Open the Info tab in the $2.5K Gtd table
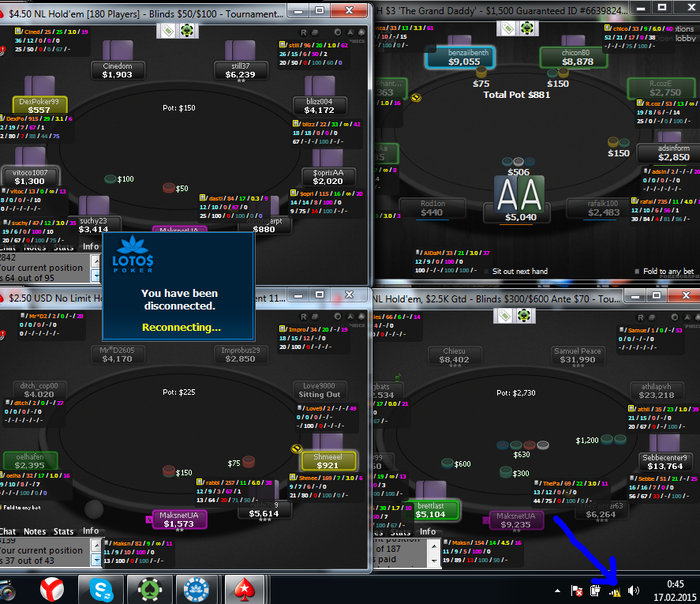 click(427, 531)
